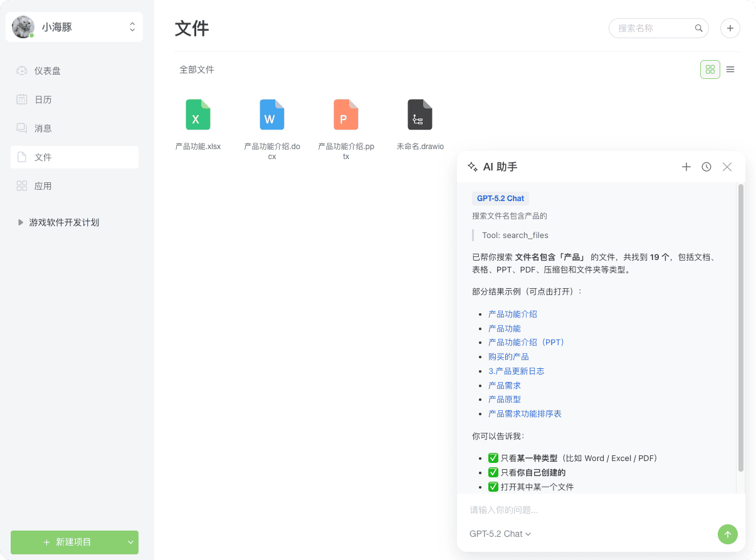
Task: Open the 小海豚 account switcher
Action: (75, 27)
